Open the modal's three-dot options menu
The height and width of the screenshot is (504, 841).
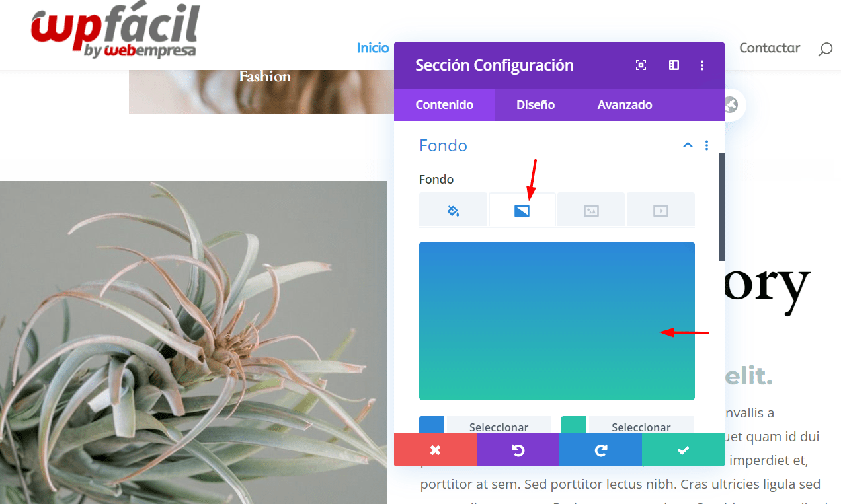coord(702,65)
